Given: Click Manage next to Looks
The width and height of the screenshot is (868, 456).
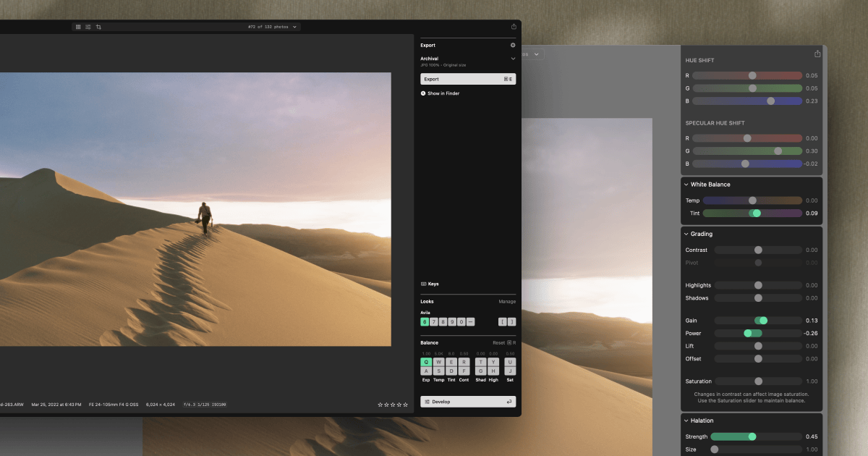Looking at the screenshot, I should 507,301.
